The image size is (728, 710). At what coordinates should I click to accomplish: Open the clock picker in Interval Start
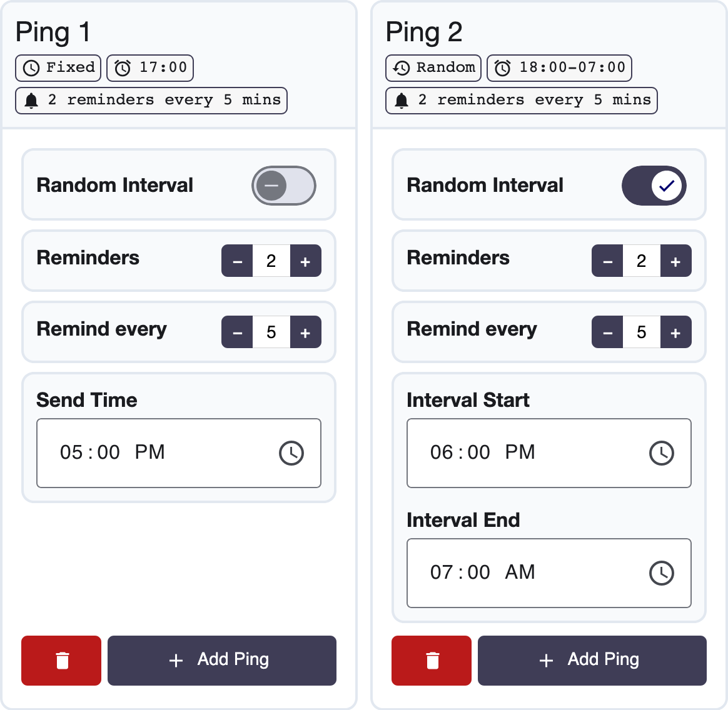661,453
